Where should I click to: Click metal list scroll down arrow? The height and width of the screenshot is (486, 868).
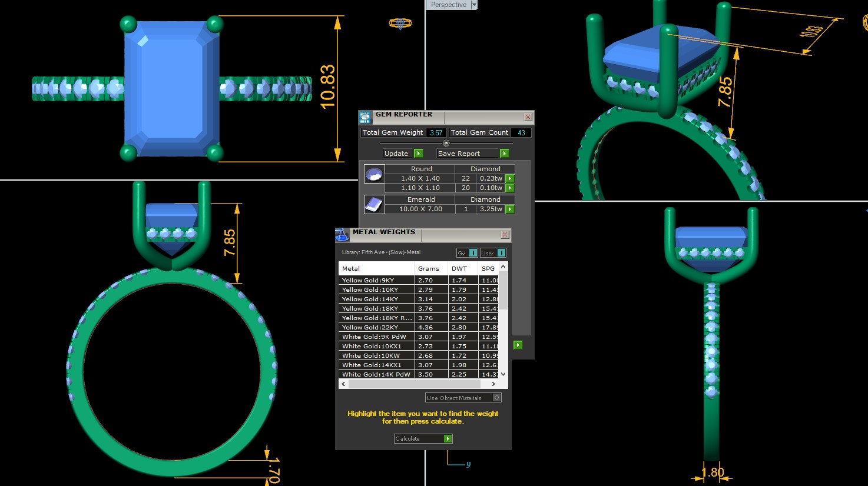tap(503, 374)
